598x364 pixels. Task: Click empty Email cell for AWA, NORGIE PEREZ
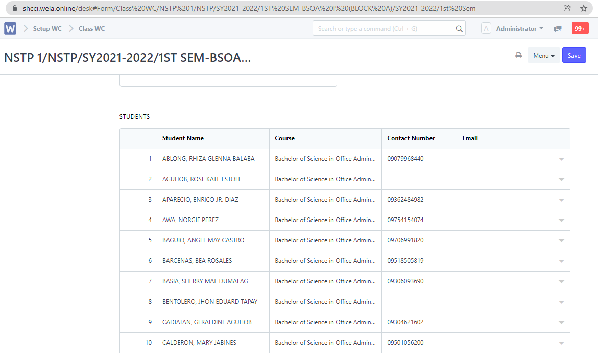coord(494,220)
